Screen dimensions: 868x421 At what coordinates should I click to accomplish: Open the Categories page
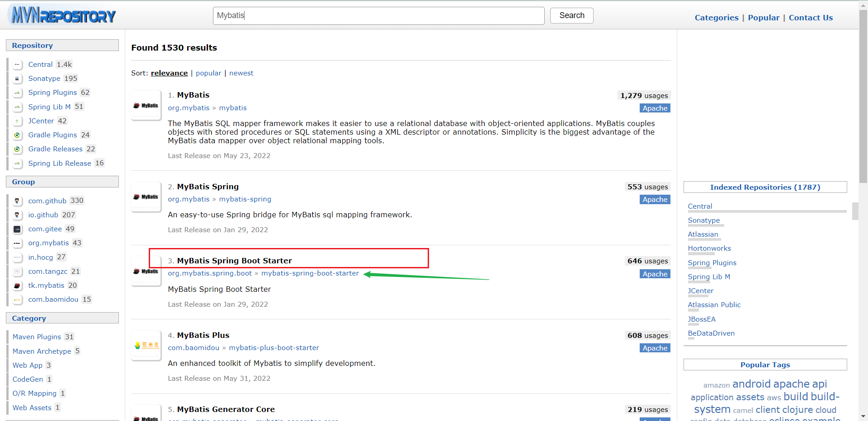717,18
